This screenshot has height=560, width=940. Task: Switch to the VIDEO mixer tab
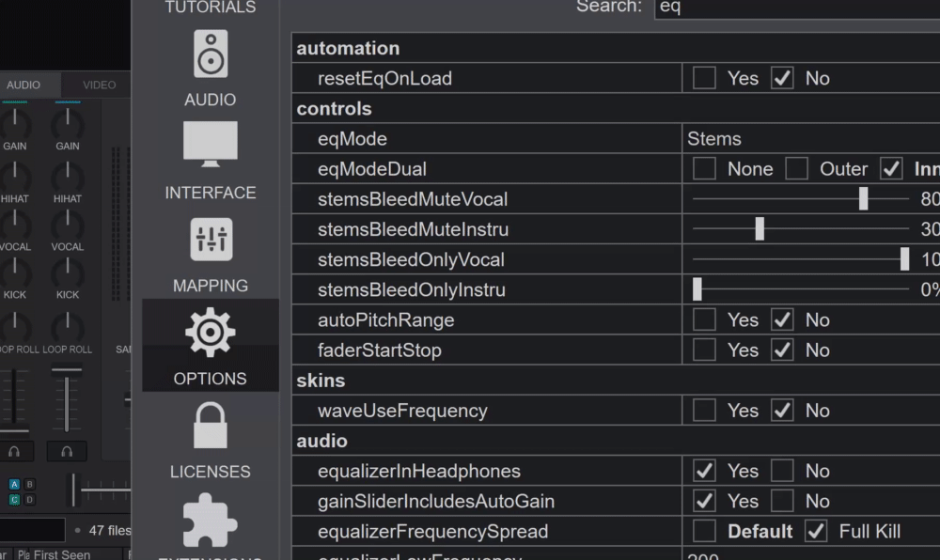(x=99, y=85)
